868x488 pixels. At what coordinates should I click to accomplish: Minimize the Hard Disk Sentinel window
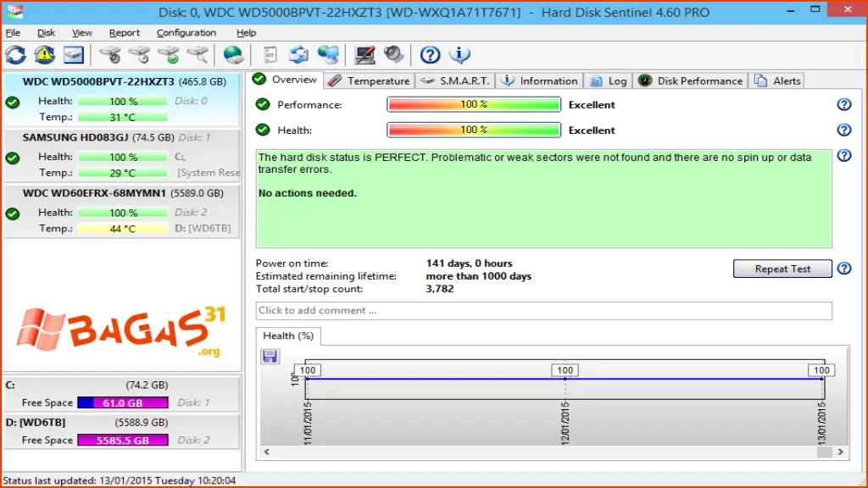pos(791,10)
